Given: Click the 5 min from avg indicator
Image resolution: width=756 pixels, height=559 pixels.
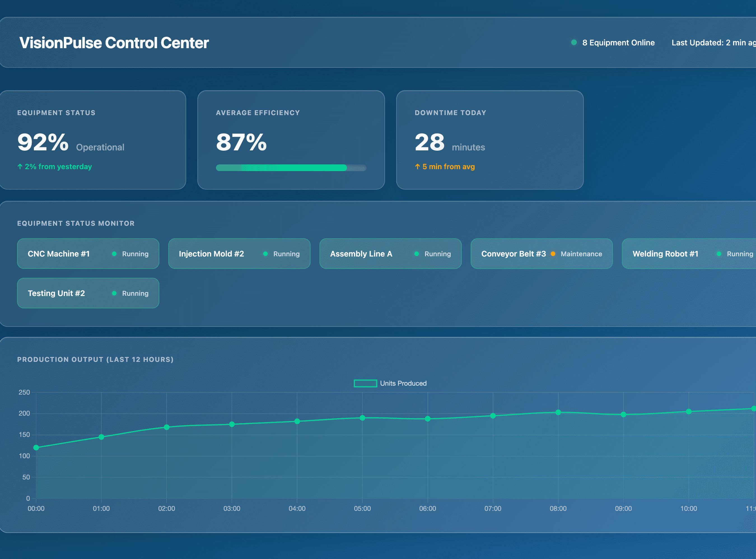Looking at the screenshot, I should pyautogui.click(x=445, y=166).
